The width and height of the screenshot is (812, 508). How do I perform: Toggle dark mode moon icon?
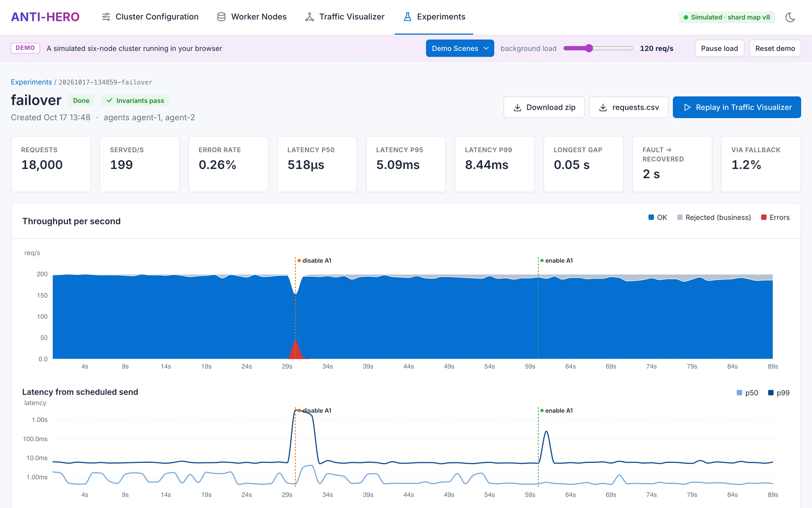pyautogui.click(x=790, y=17)
